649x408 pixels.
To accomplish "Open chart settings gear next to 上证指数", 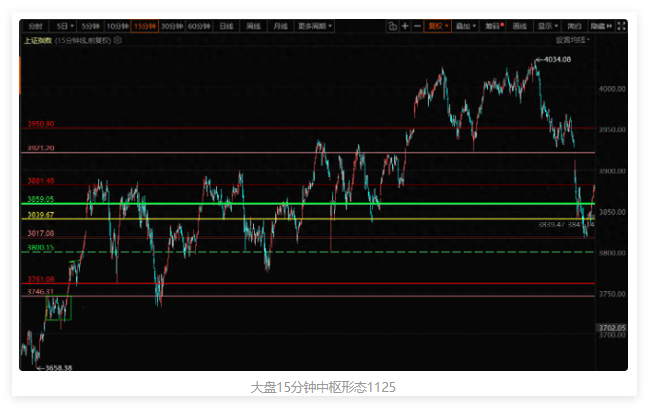I will [118, 40].
